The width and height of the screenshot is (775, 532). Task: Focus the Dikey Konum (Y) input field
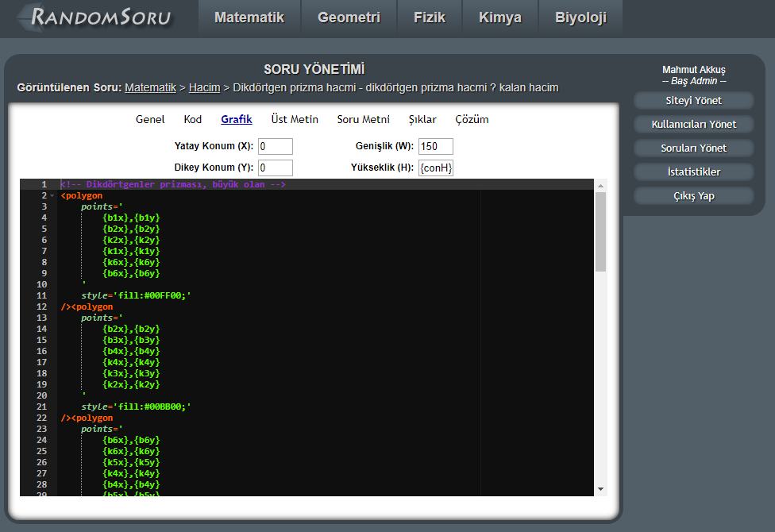[276, 168]
